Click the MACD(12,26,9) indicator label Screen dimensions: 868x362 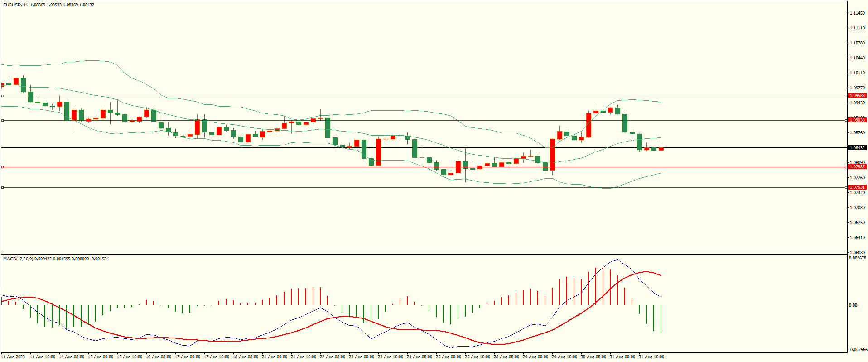18,259
